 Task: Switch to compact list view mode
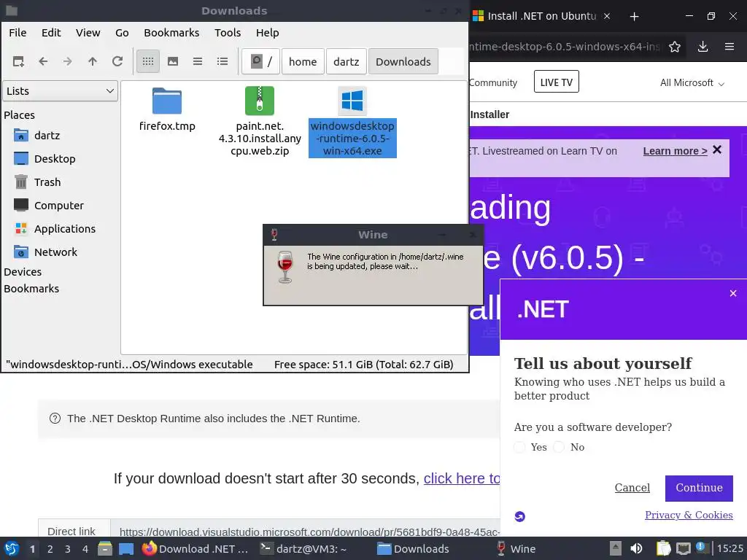pyautogui.click(x=198, y=61)
